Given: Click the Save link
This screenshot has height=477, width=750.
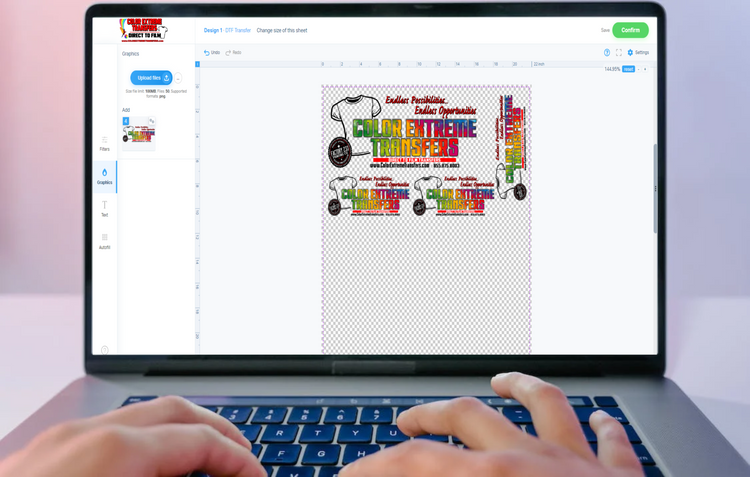Looking at the screenshot, I should 605,31.
